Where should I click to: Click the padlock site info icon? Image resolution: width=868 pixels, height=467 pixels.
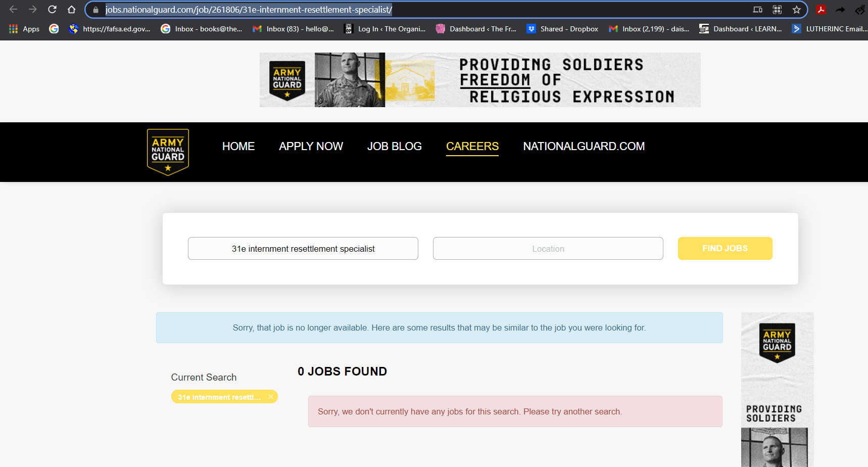pos(95,10)
